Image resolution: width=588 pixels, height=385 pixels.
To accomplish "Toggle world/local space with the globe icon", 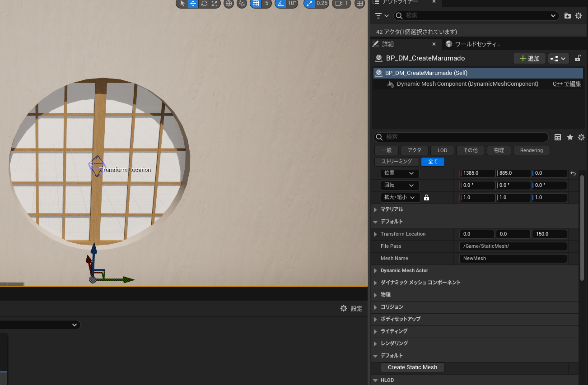I will click(x=229, y=4).
